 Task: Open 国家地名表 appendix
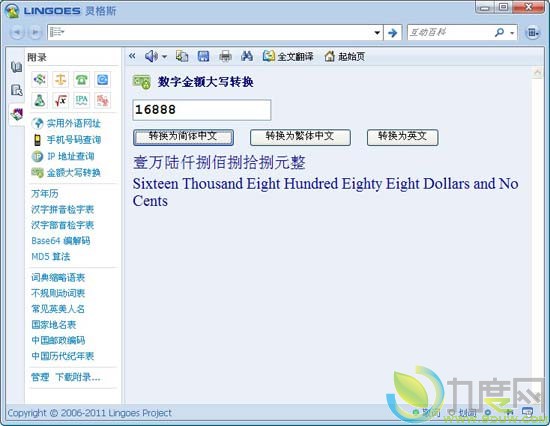pos(54,325)
